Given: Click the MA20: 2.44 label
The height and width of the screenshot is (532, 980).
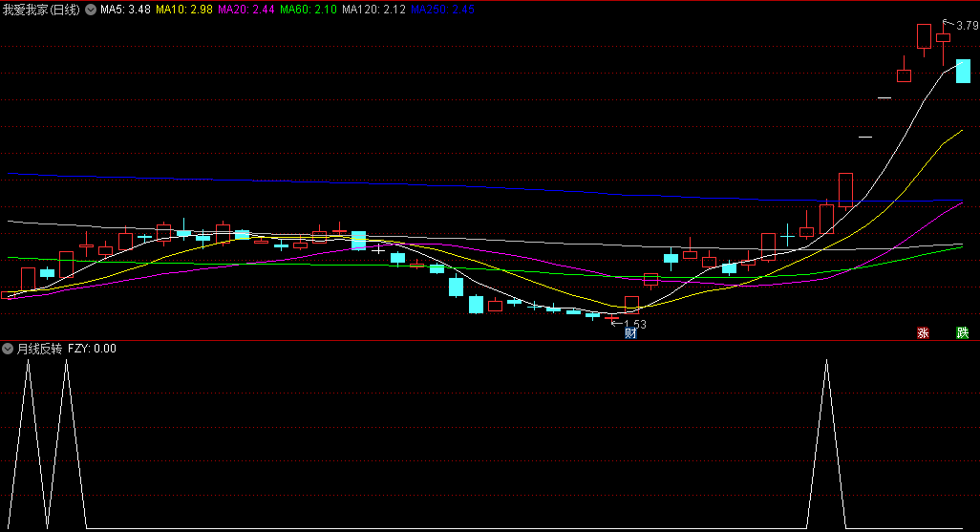Looking at the screenshot, I should coord(245,10).
